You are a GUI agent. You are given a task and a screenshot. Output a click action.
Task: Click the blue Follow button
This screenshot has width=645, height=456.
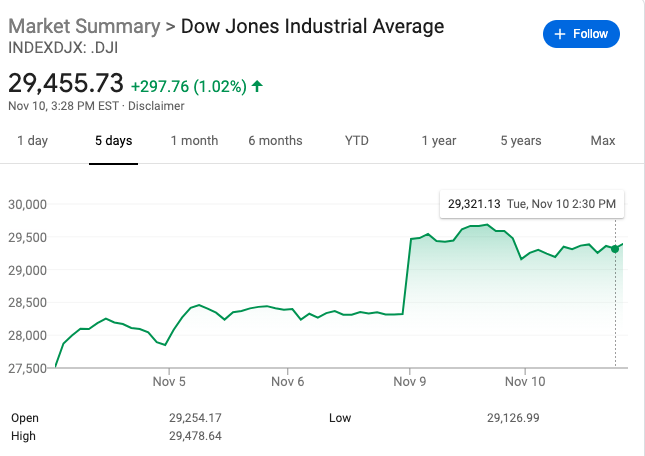(x=581, y=34)
